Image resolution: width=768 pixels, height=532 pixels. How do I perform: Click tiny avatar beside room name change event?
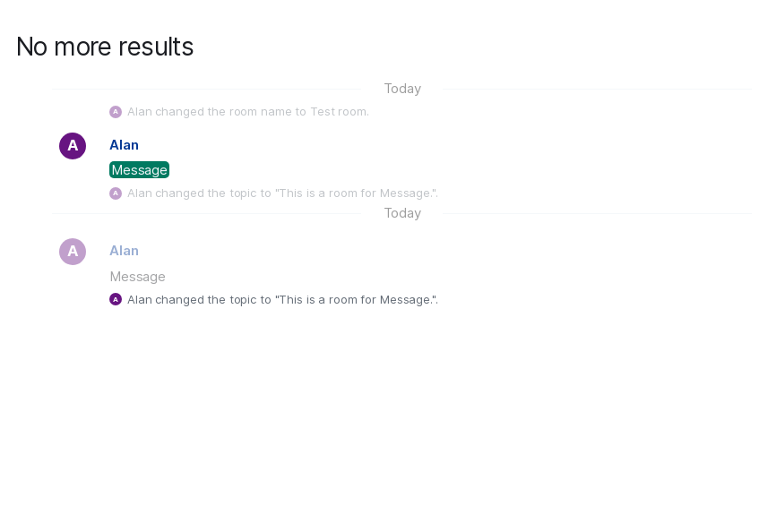[116, 112]
